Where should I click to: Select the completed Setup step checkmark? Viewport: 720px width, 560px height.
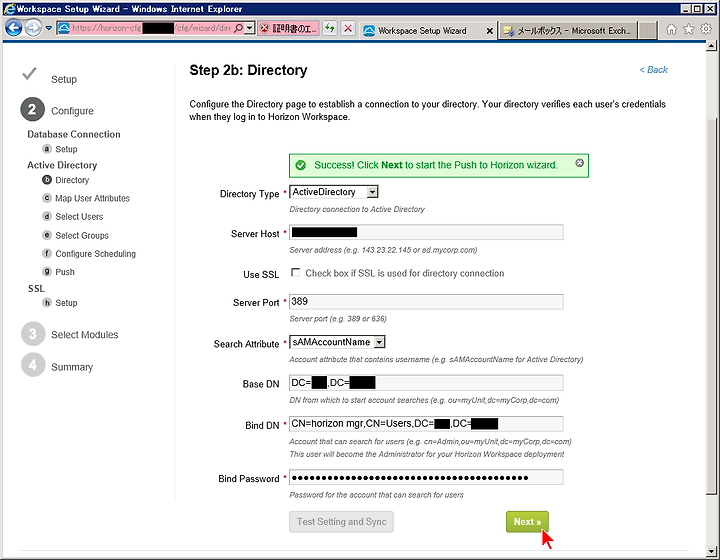point(29,73)
